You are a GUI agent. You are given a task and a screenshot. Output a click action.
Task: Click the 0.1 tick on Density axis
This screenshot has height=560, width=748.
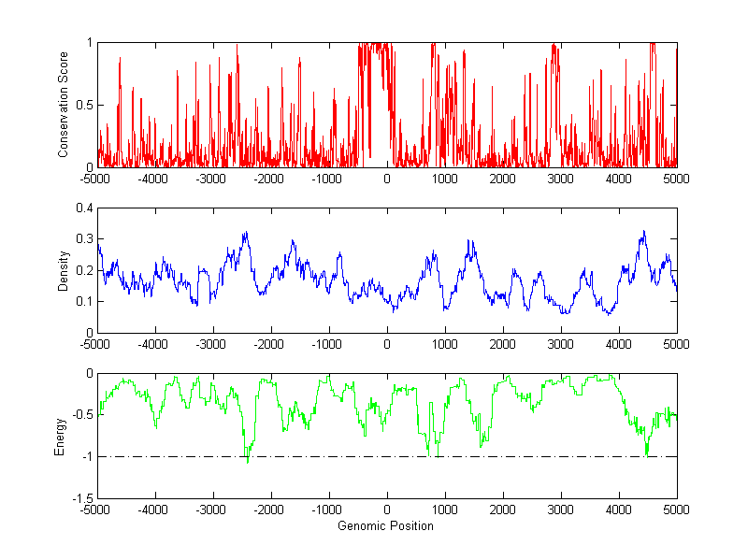[x=84, y=301]
